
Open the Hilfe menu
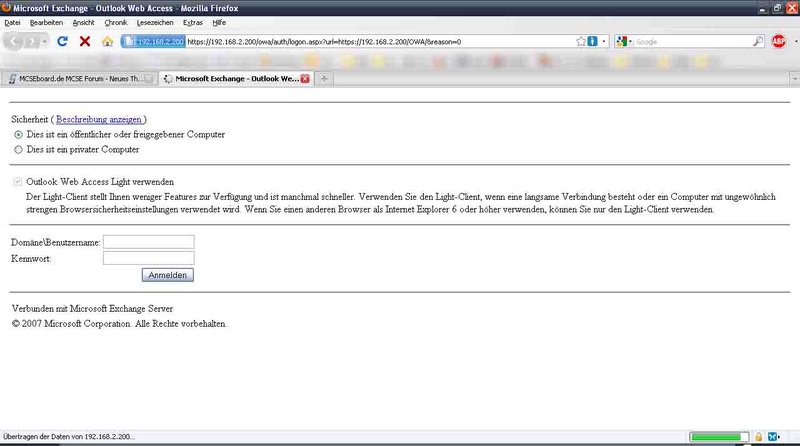[x=219, y=22]
